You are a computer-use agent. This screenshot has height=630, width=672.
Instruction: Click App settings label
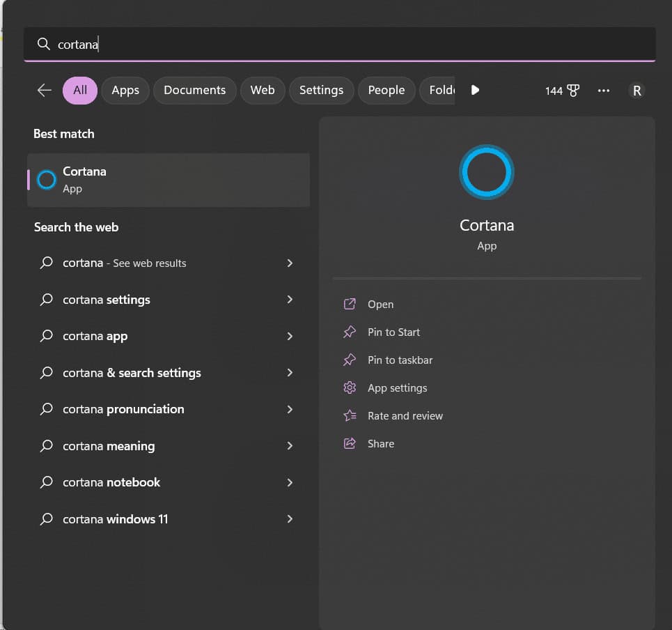(398, 388)
